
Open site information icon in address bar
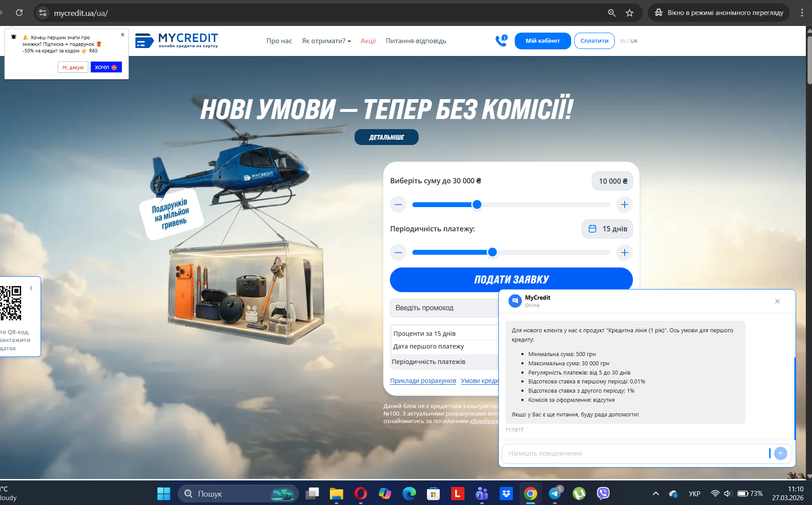pos(43,13)
